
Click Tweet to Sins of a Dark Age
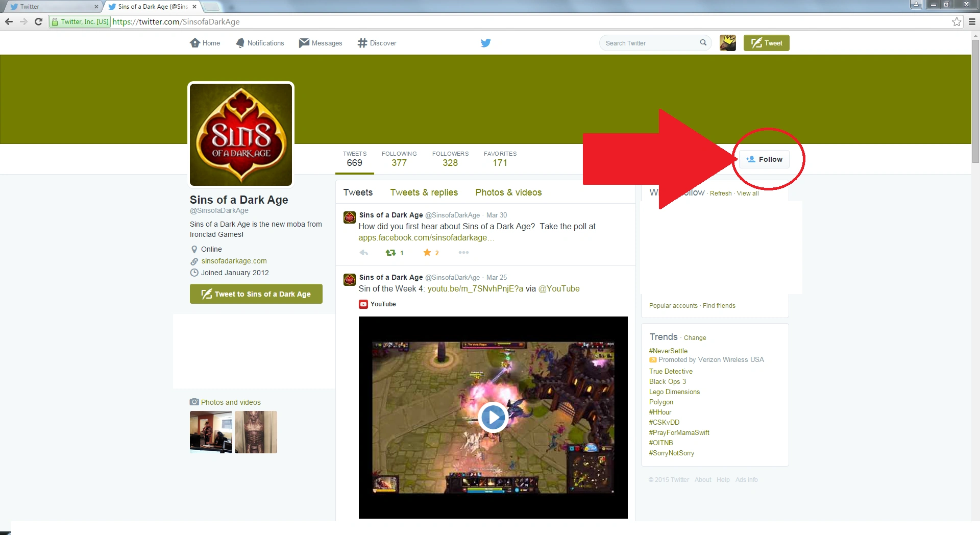[256, 294]
